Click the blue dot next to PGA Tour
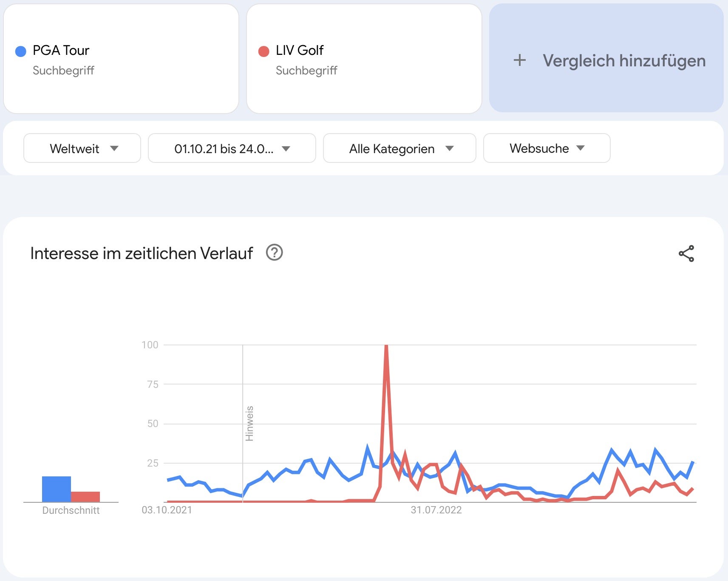Viewport: 728px width, 581px height. pyautogui.click(x=21, y=51)
